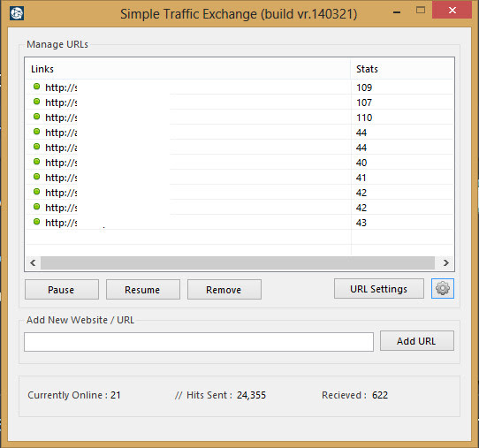479x448 pixels.
Task: Select green status dot of link with 43 stats
Action: click(36, 222)
